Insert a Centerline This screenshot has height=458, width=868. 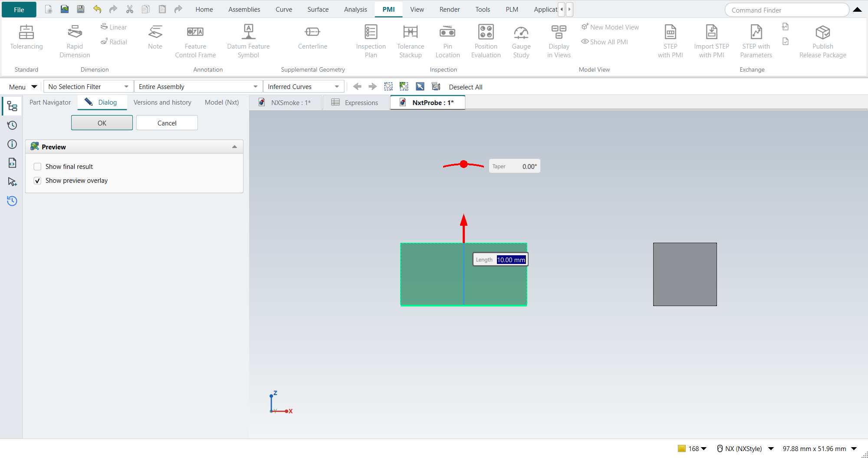click(x=312, y=38)
